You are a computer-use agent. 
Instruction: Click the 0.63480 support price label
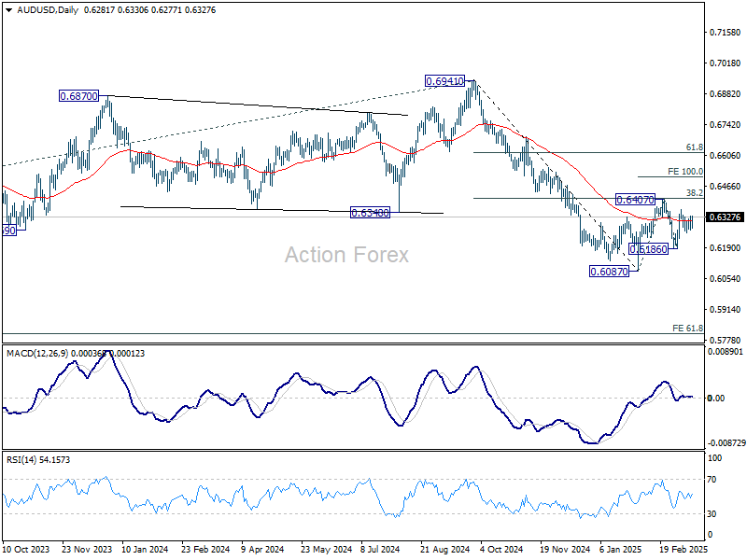pos(370,213)
